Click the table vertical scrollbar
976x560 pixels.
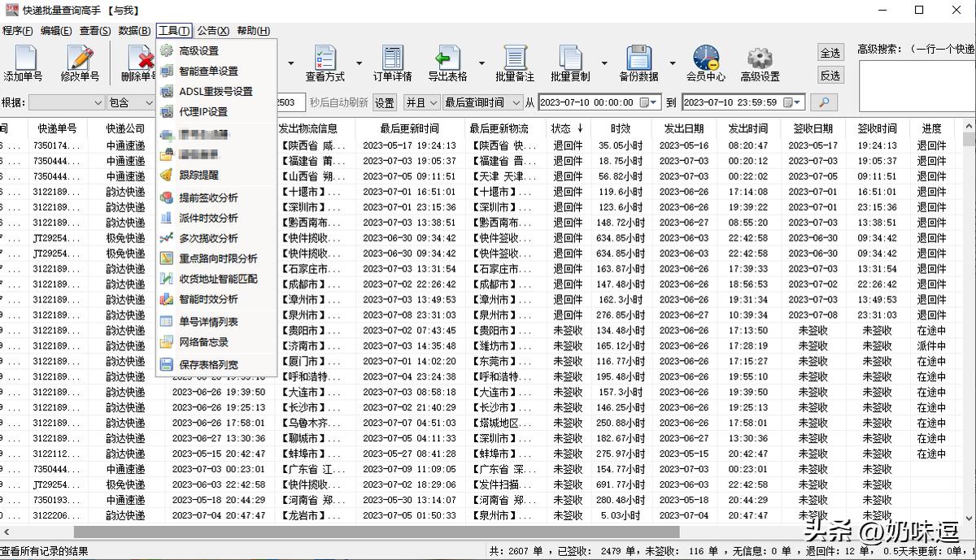pyautogui.click(x=968, y=244)
